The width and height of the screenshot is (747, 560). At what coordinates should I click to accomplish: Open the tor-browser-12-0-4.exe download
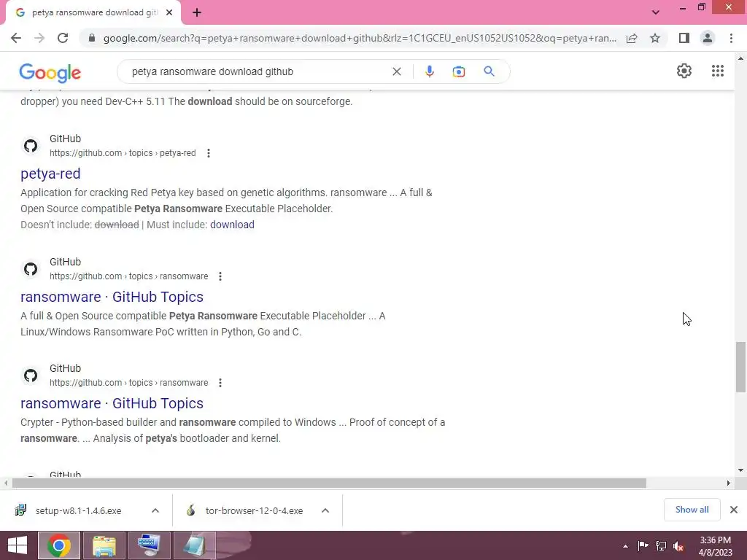pos(254,510)
